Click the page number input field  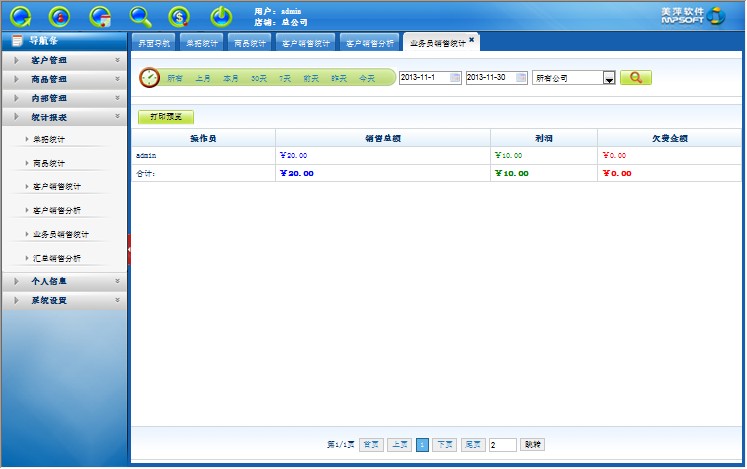pos(502,444)
